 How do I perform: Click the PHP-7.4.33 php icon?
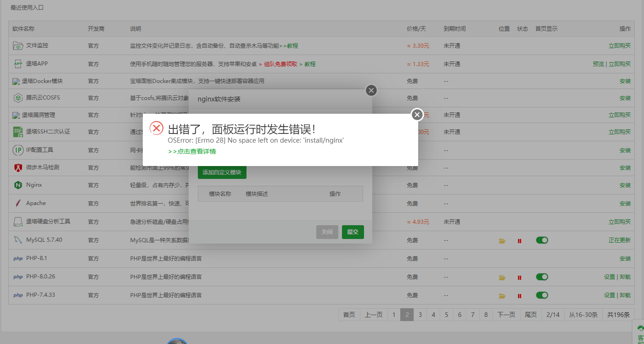tap(18, 295)
